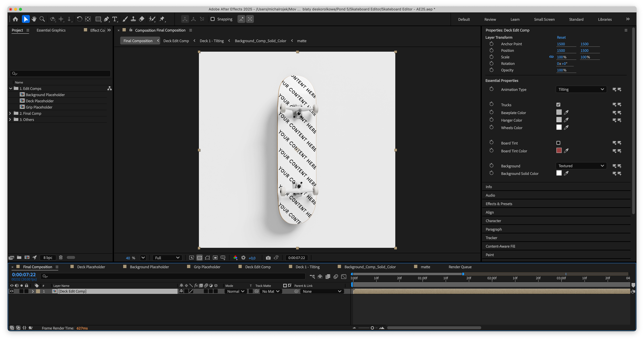Viewport: 644px width, 340px height.
Task: Select the Hand tool in toolbar
Action: pos(34,19)
